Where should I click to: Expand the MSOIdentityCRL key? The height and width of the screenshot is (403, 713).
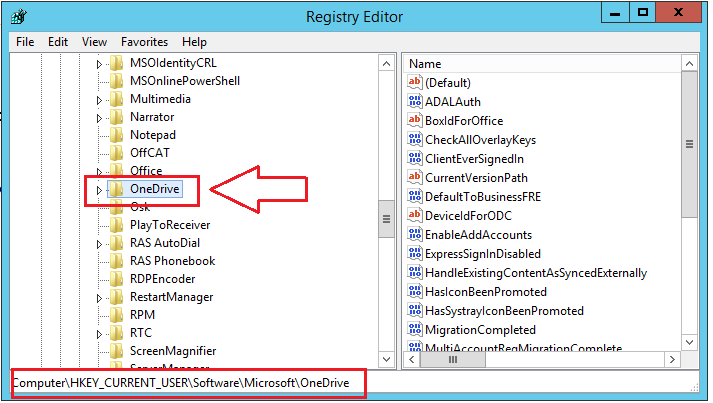[x=99, y=64]
